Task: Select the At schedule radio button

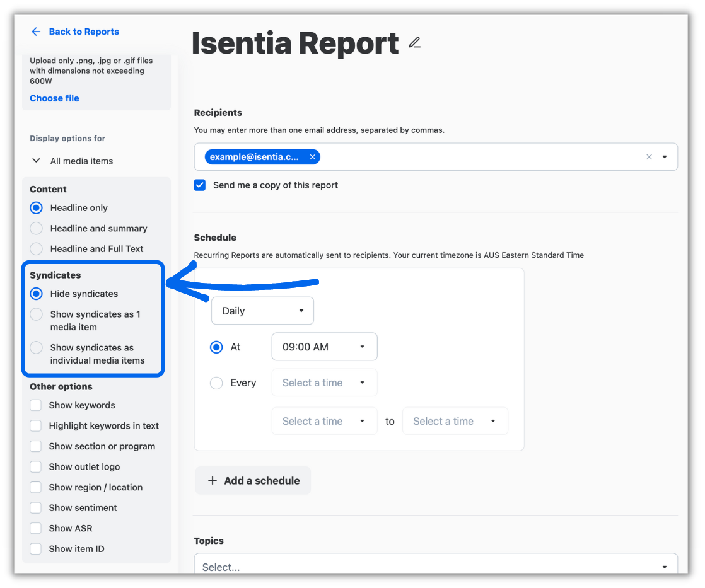Action: click(x=216, y=347)
